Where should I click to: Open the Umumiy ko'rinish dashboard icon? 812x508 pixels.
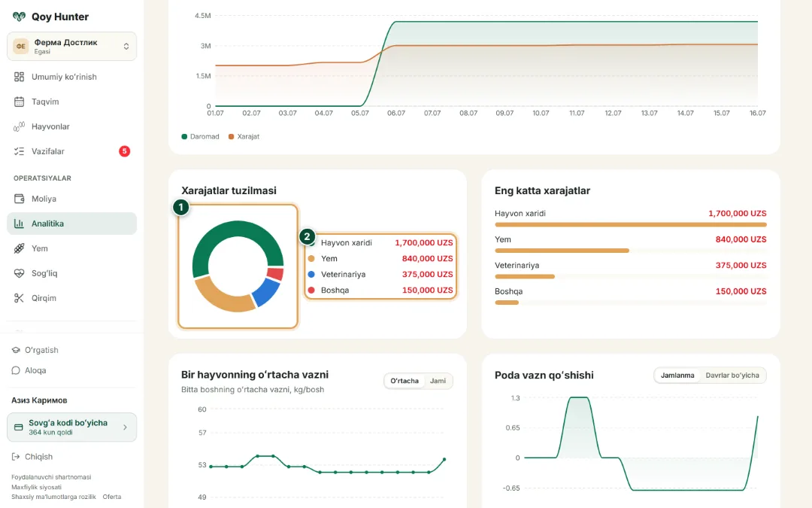click(19, 77)
